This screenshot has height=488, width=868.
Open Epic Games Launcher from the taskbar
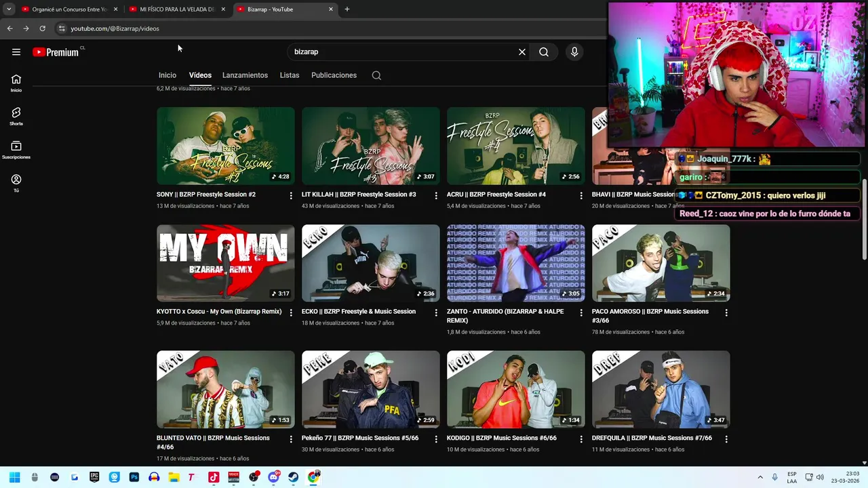(94, 477)
